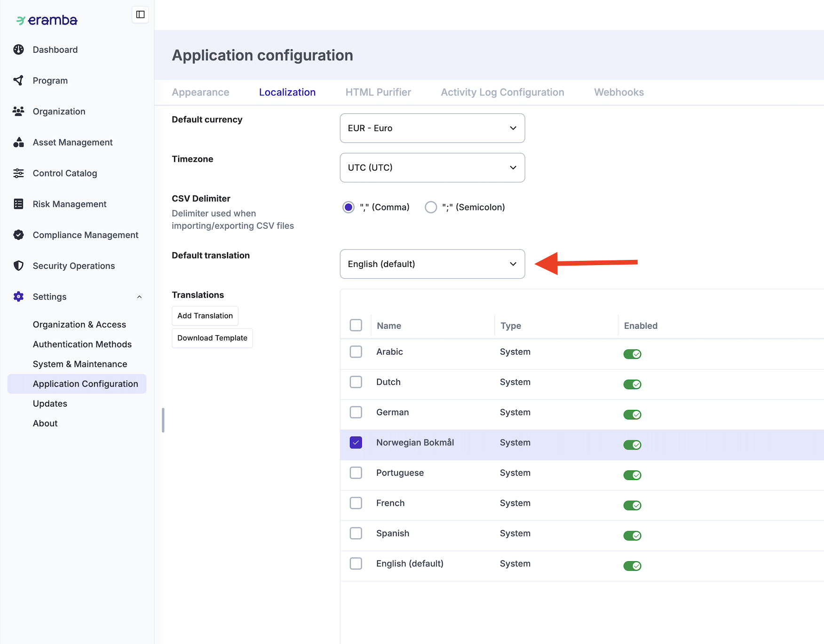Click the Control Catalog sliders icon
This screenshot has height=644, width=824.
click(x=18, y=173)
